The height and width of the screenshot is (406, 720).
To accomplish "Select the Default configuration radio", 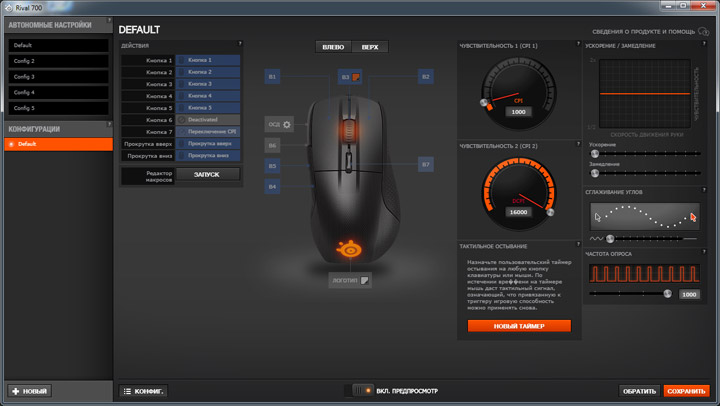I will [x=11, y=144].
